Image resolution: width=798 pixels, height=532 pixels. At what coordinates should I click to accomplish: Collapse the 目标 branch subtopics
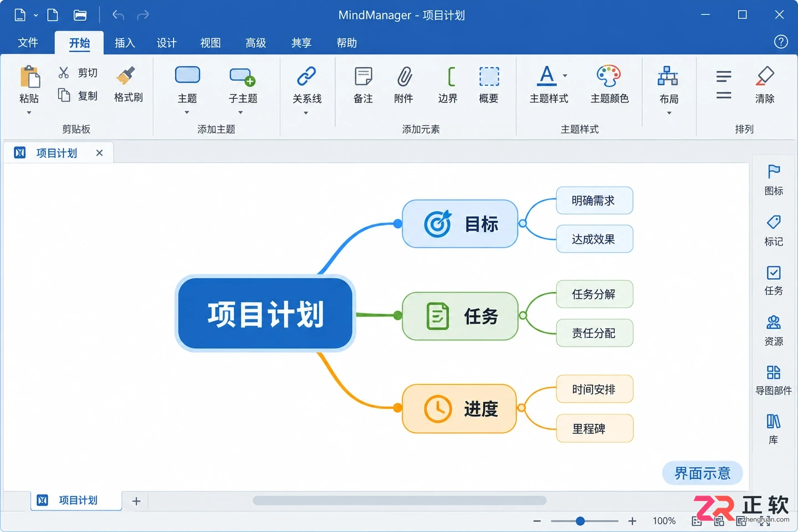[523, 223]
